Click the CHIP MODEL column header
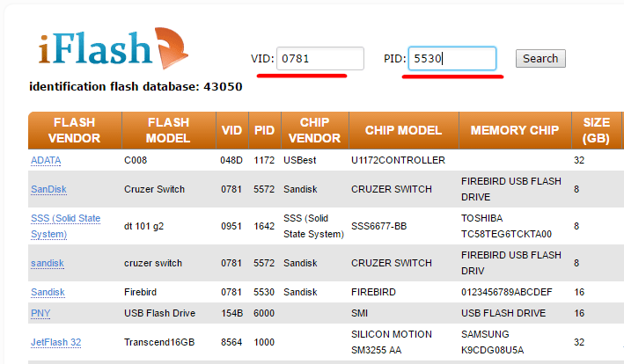The image size is (624, 364). pos(403,130)
